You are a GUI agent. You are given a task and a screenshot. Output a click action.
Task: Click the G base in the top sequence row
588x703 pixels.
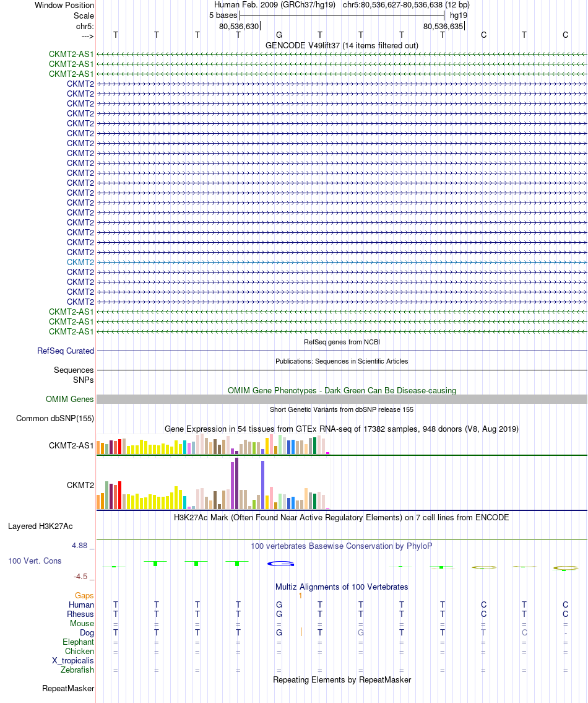[279, 35]
